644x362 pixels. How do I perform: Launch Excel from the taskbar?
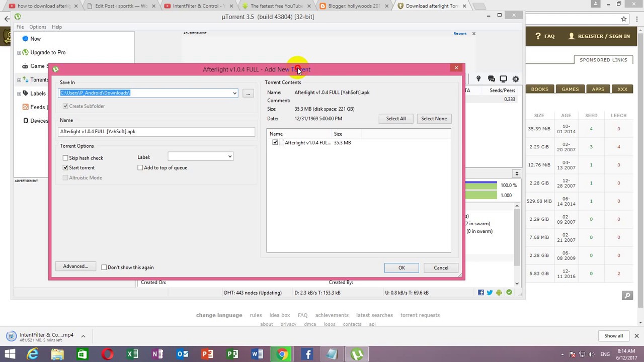coord(132,354)
